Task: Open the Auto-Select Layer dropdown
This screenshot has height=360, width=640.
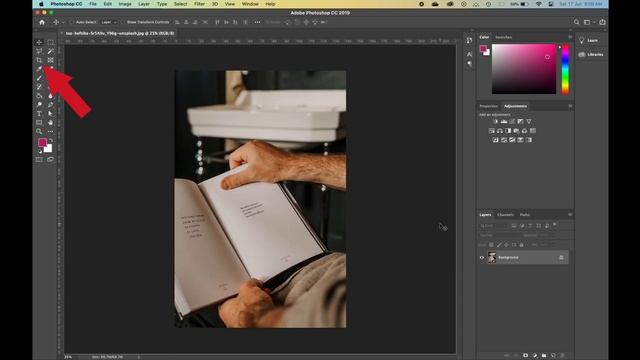Action: pos(108,22)
